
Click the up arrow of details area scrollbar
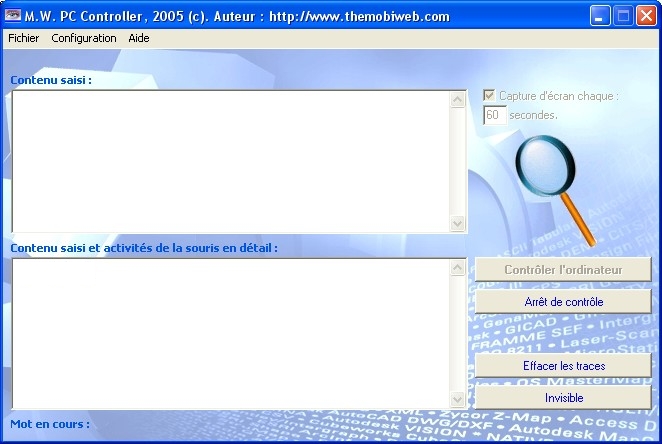pyautogui.click(x=458, y=267)
